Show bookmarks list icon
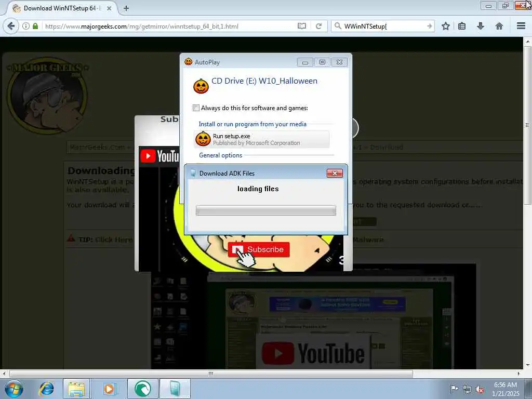Viewport: 532px width, 399px height. [462, 26]
